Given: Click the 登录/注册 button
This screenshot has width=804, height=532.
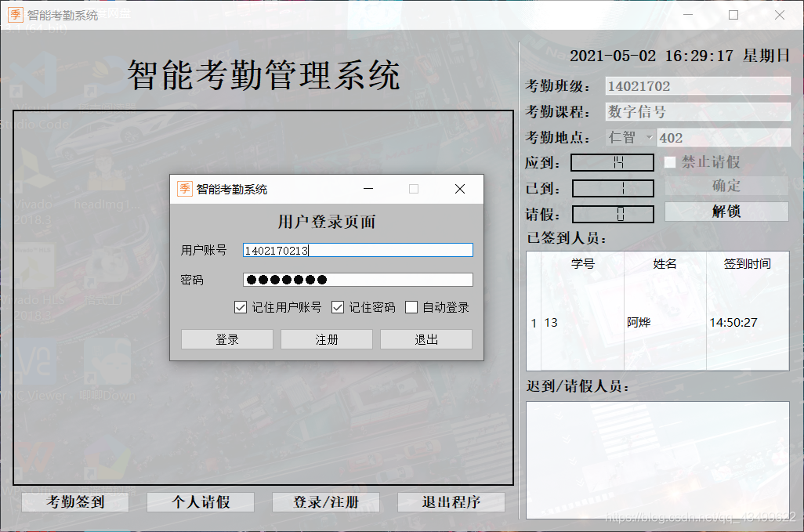Looking at the screenshot, I should click(326, 501).
